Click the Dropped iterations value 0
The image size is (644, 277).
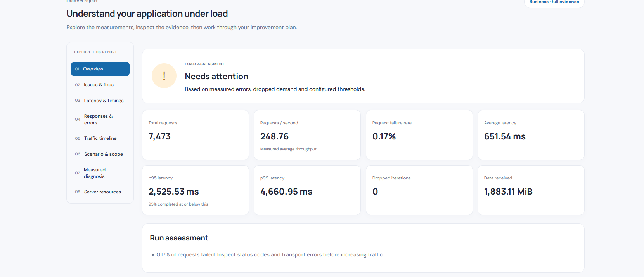(x=375, y=192)
